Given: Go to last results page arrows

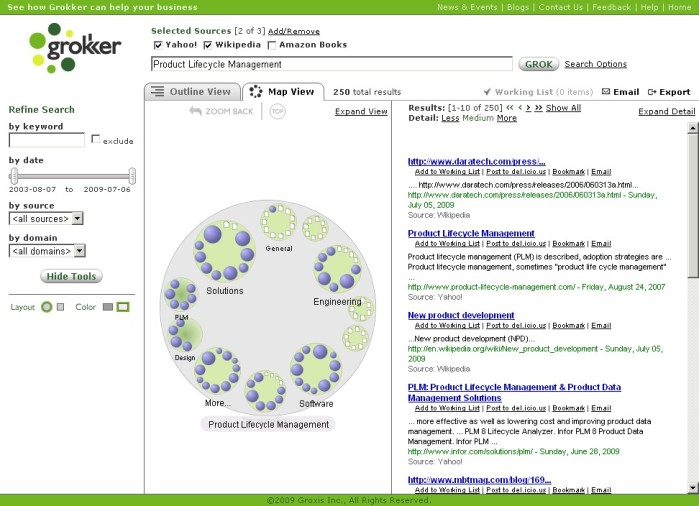Looking at the screenshot, I should point(539,108).
